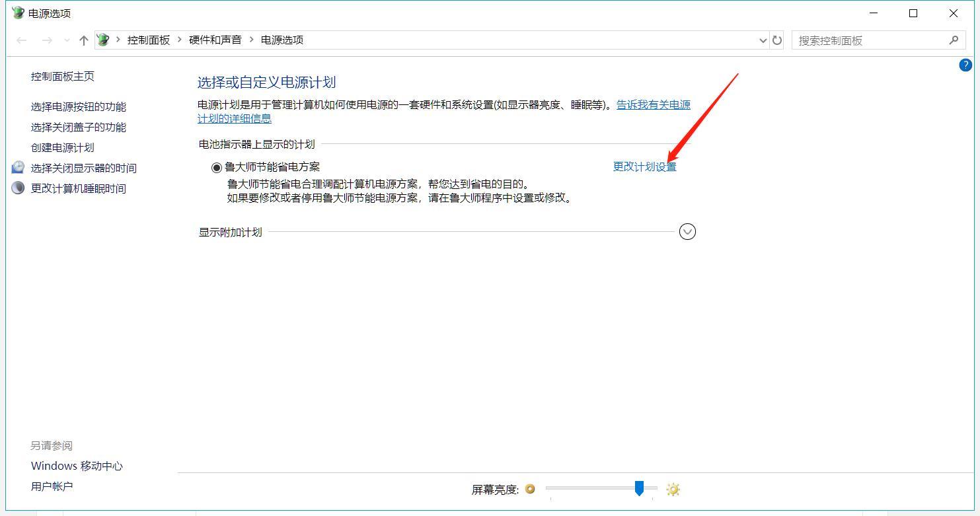Expand chevron after 硬件和声音 breadcrumb

(x=251, y=40)
